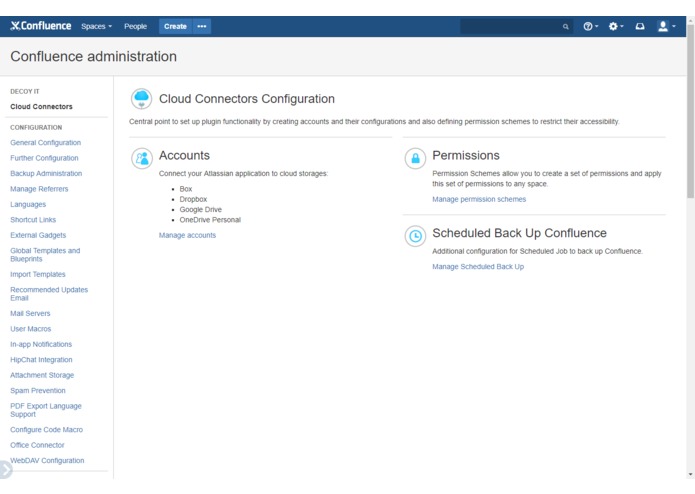Open In-app Notifications
The width and height of the screenshot is (695, 494).
(41, 344)
